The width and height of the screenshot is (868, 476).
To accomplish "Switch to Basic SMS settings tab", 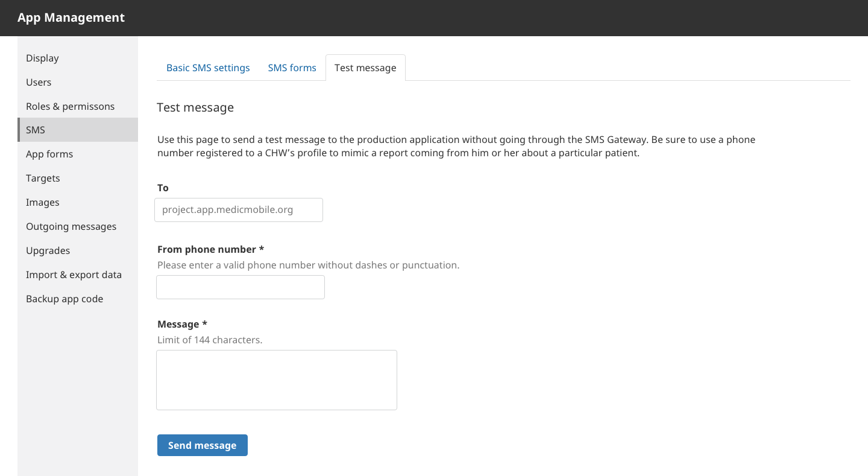I will (208, 68).
